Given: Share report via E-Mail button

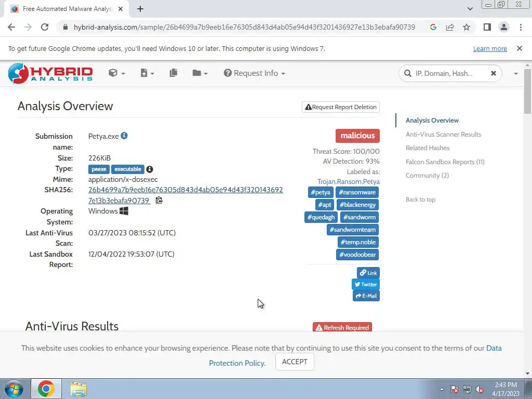Looking at the screenshot, I should tap(366, 296).
